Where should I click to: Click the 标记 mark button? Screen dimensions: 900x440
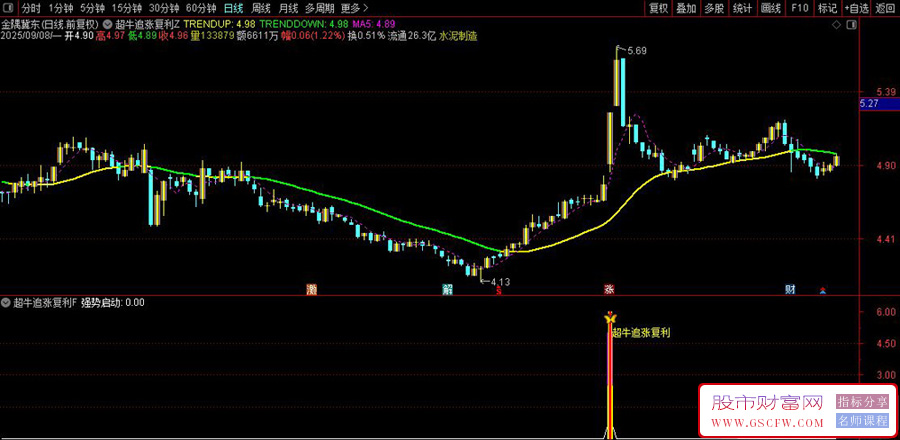coord(827,9)
